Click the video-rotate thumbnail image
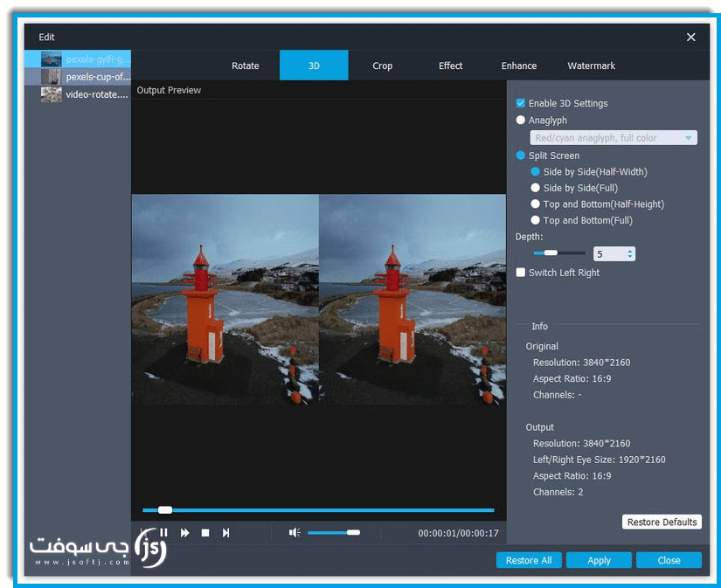 click(51, 94)
